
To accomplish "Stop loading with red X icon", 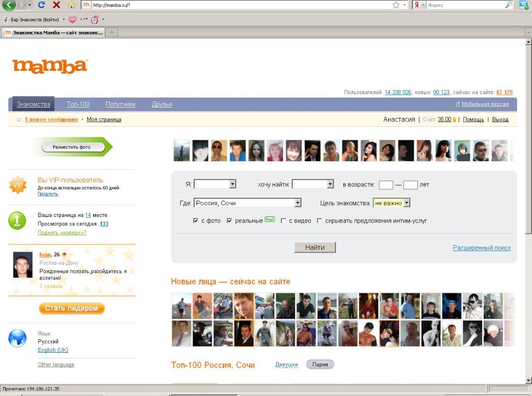I will click(x=57, y=5).
